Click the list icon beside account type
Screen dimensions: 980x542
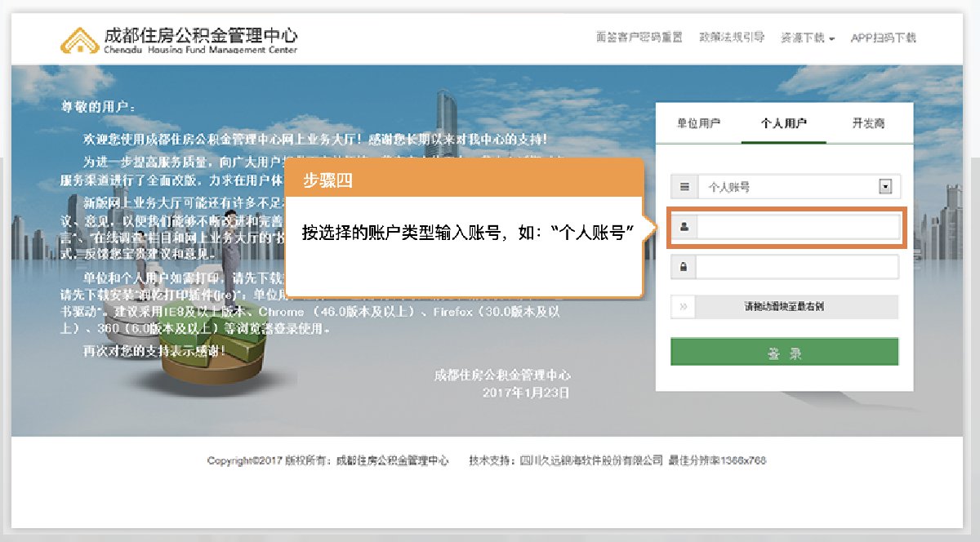coord(684,187)
